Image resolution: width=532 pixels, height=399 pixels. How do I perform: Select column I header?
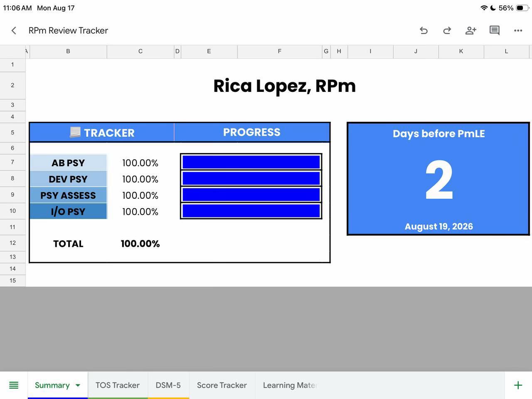(x=370, y=51)
